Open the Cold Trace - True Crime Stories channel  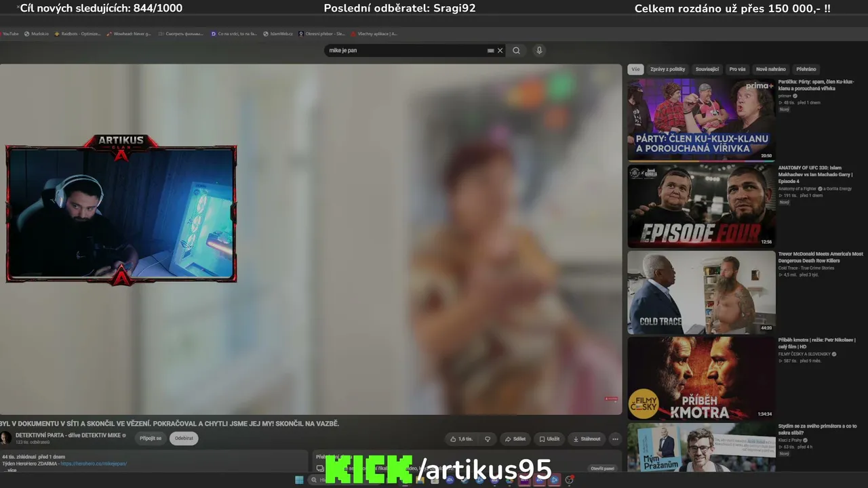(806, 268)
